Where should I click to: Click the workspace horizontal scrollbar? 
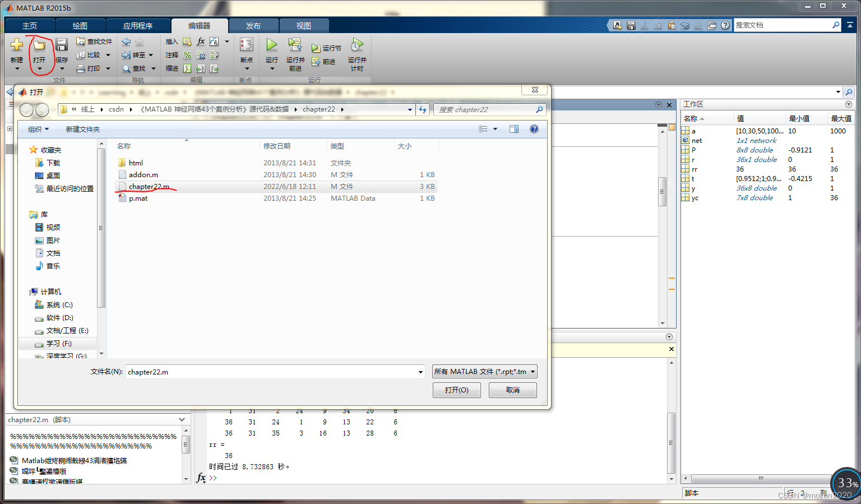[x=760, y=479]
